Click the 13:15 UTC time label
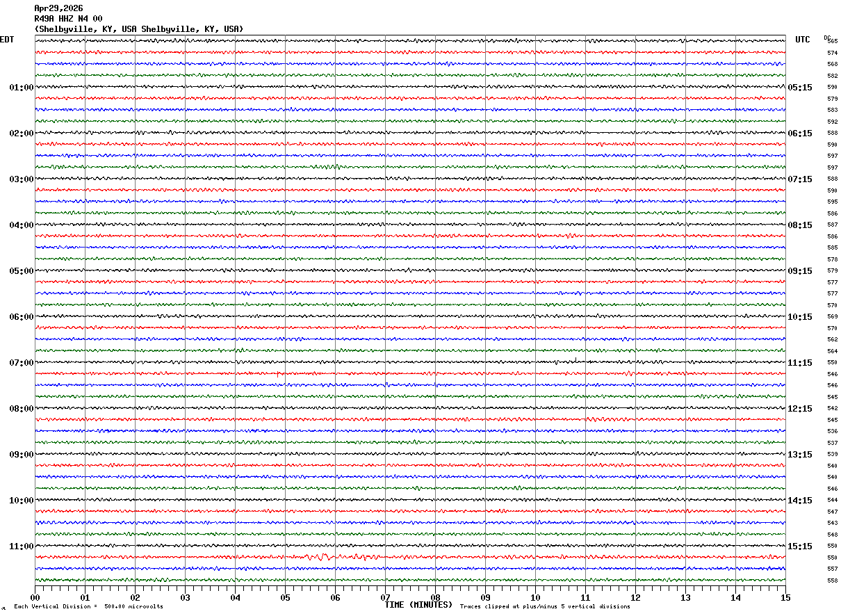 click(799, 455)
